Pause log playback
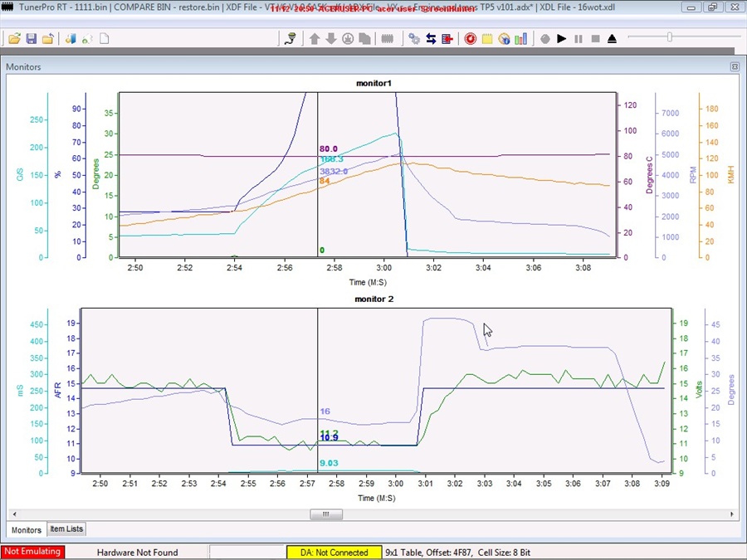Image resolution: width=747 pixels, height=560 pixels. [x=579, y=39]
